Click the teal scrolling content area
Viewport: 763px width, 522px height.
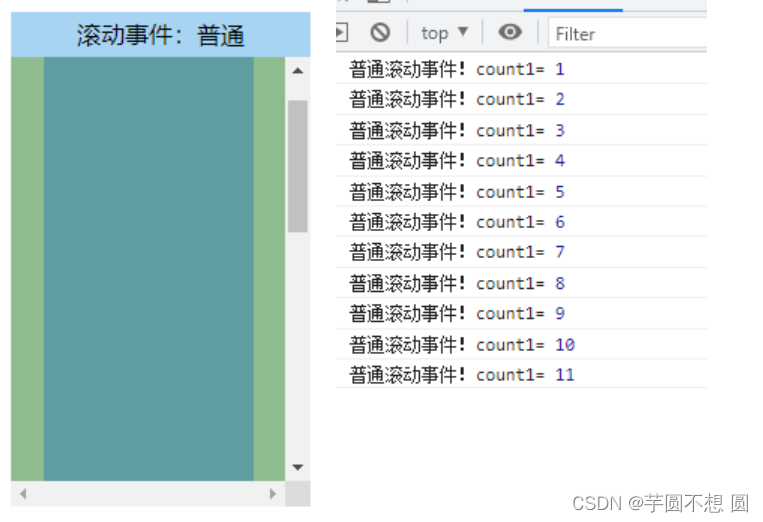[x=148, y=269]
